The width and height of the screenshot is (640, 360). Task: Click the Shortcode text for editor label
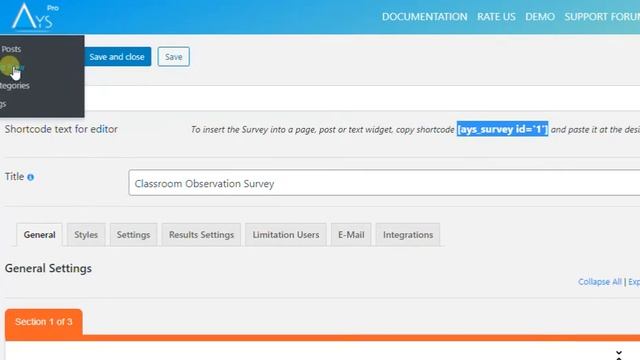click(x=61, y=129)
